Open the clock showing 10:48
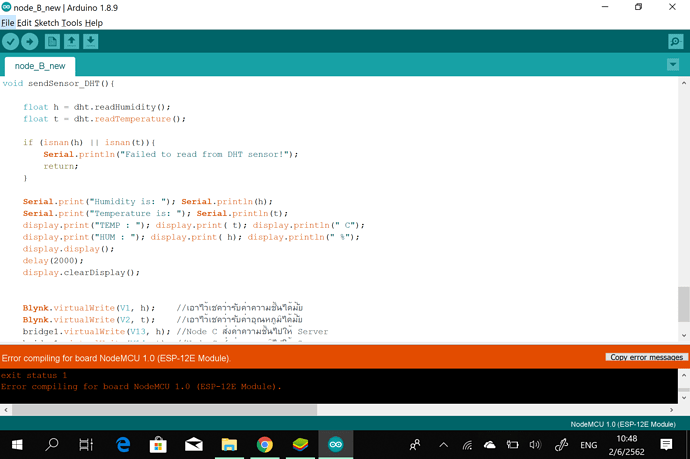Image resolution: width=690 pixels, height=459 pixels. pyautogui.click(x=627, y=445)
